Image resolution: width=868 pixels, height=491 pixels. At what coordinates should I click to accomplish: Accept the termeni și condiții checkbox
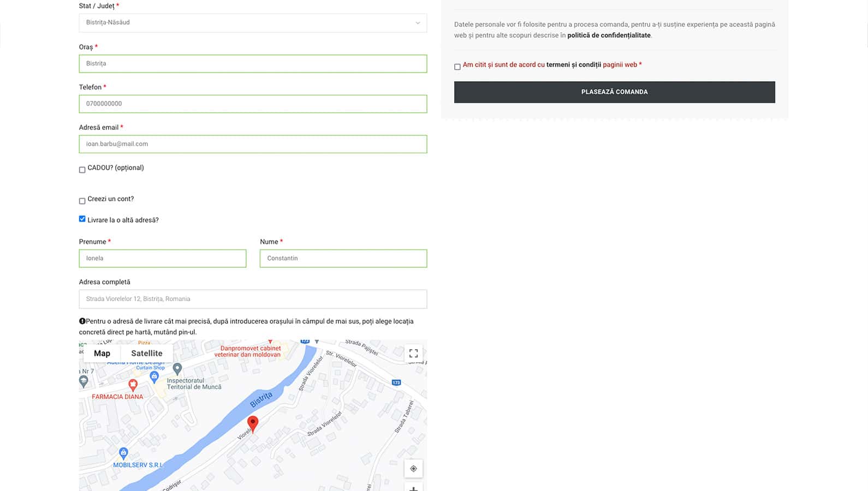click(457, 67)
